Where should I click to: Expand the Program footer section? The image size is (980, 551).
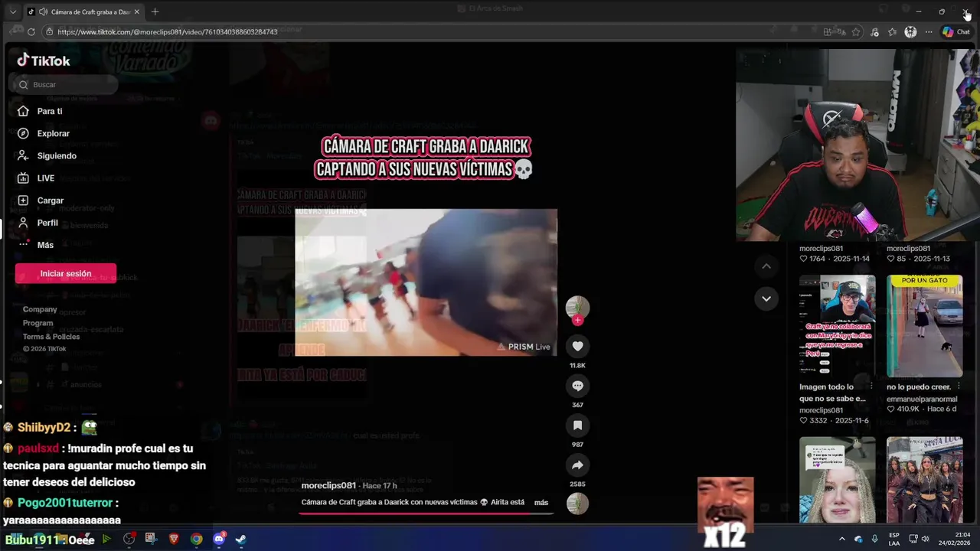(x=38, y=323)
